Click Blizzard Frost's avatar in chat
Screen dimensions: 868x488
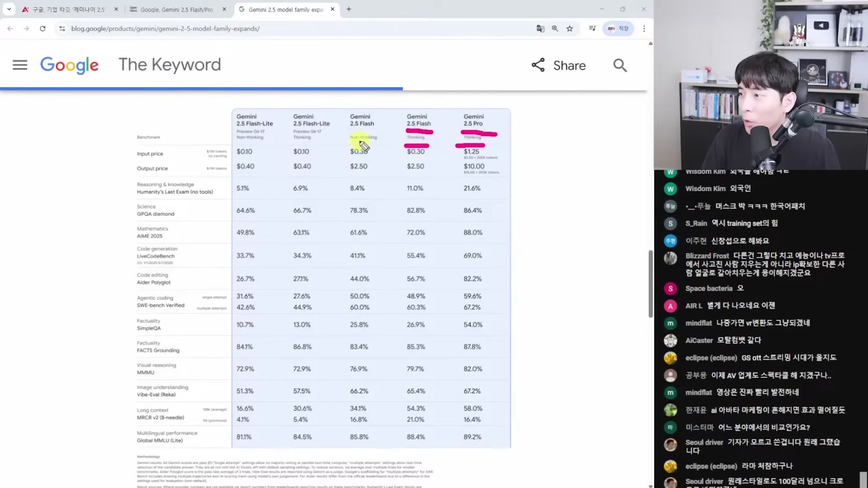(x=670, y=258)
